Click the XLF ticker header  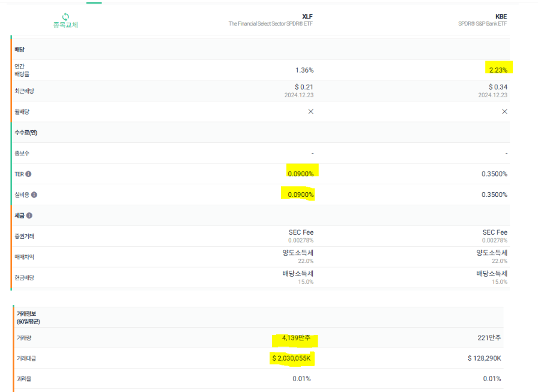(x=307, y=16)
